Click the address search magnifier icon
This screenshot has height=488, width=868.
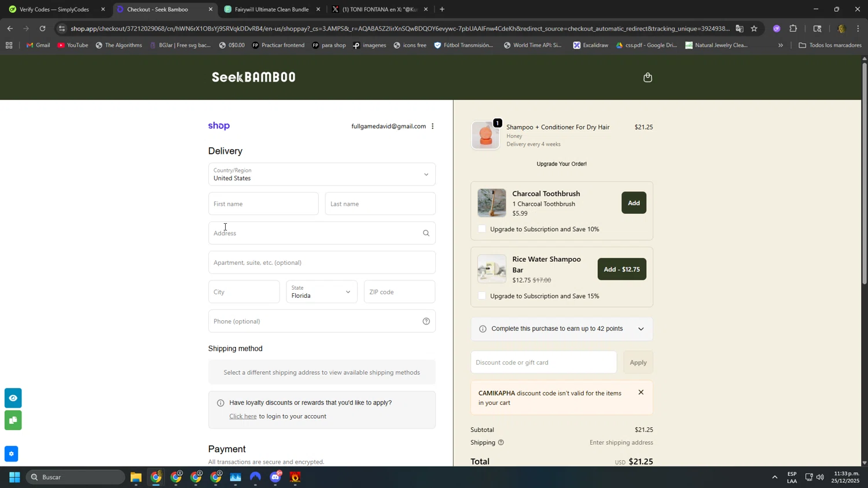(426, 233)
